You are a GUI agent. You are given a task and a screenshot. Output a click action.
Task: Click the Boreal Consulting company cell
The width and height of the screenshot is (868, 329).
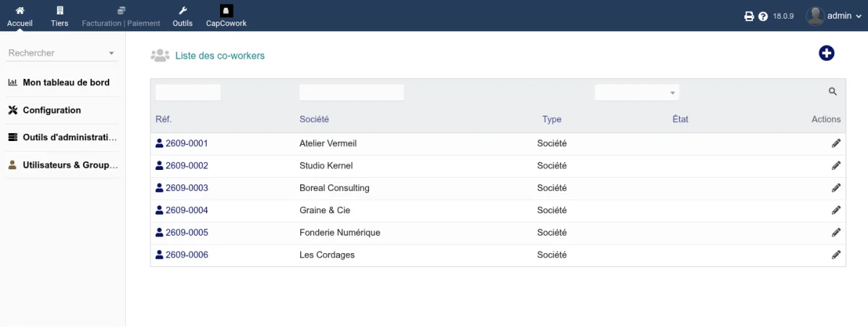pyautogui.click(x=334, y=188)
